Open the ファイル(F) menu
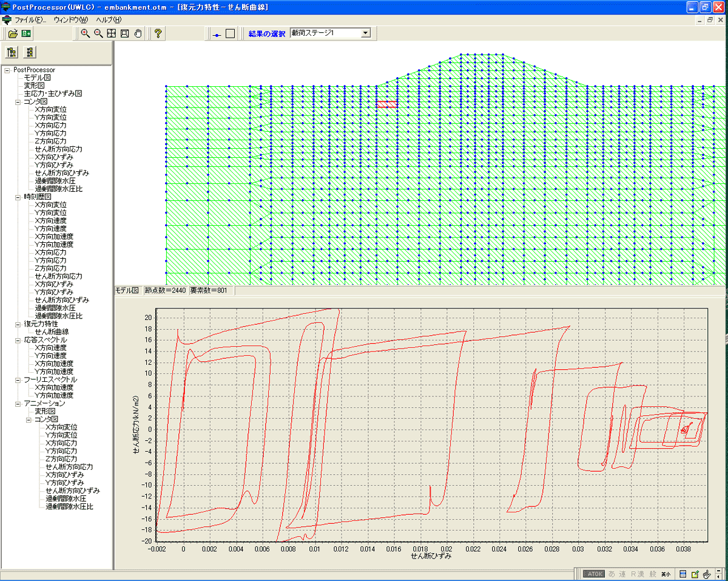Screen dimensions: 728x581 coord(30,20)
